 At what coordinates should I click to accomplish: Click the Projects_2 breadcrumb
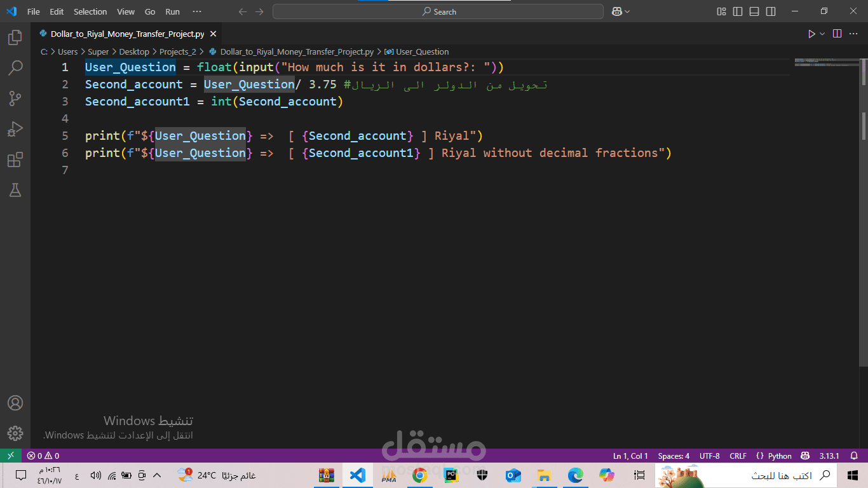pos(178,51)
